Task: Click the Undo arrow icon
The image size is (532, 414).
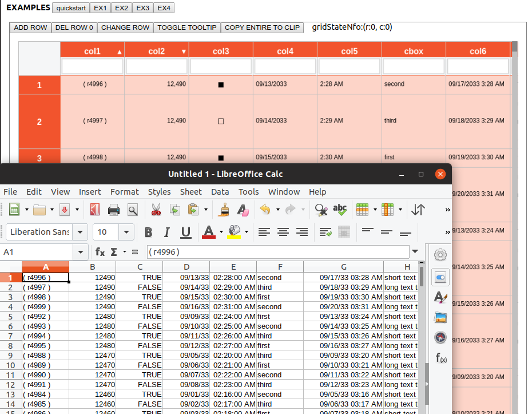Action: [265, 210]
